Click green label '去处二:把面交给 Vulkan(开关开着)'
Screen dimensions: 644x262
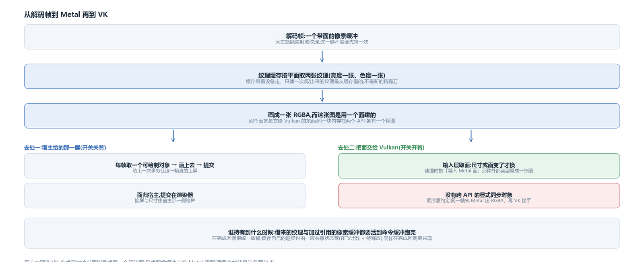(381, 148)
